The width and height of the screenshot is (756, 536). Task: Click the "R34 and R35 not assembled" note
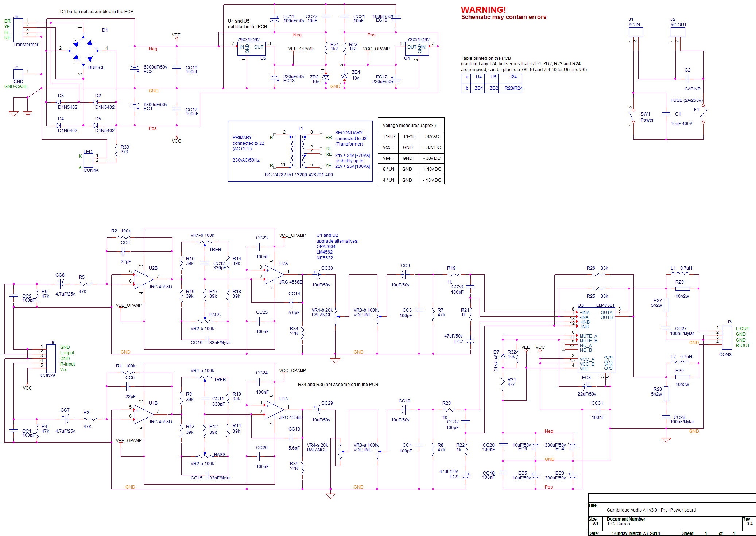(338, 384)
